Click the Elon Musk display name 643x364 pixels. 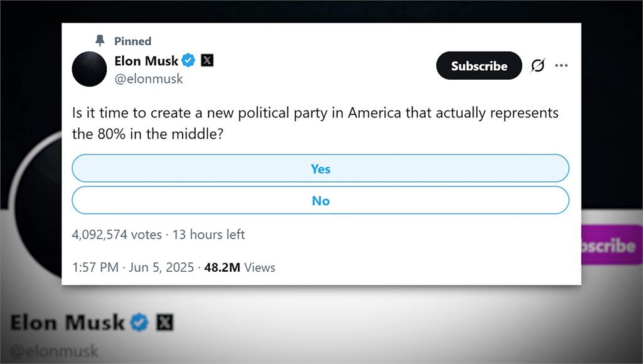(146, 61)
